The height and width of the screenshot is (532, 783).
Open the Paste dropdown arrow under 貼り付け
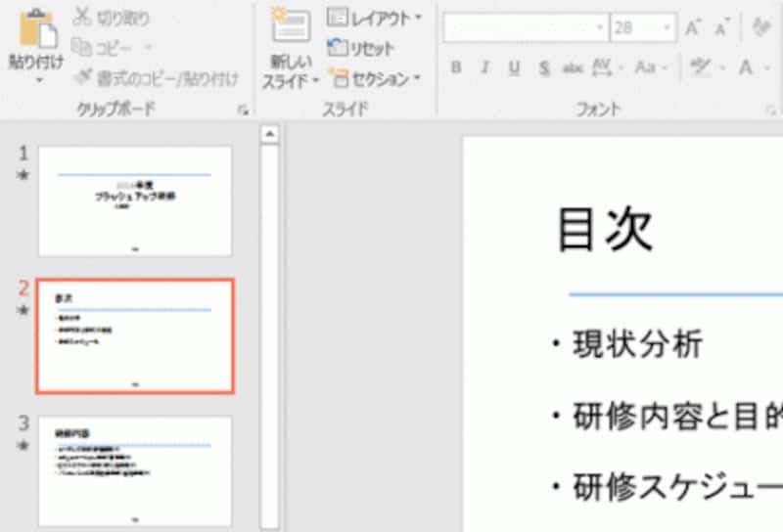(38, 80)
